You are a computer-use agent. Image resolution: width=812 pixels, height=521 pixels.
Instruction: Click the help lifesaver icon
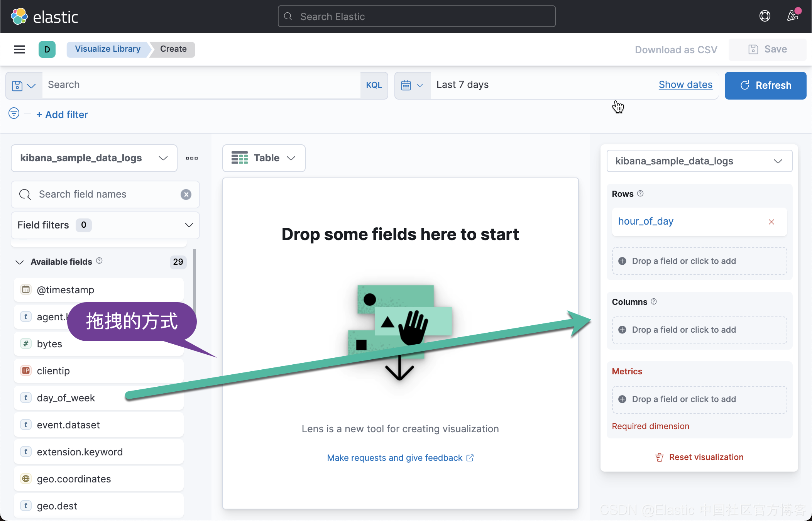point(765,16)
